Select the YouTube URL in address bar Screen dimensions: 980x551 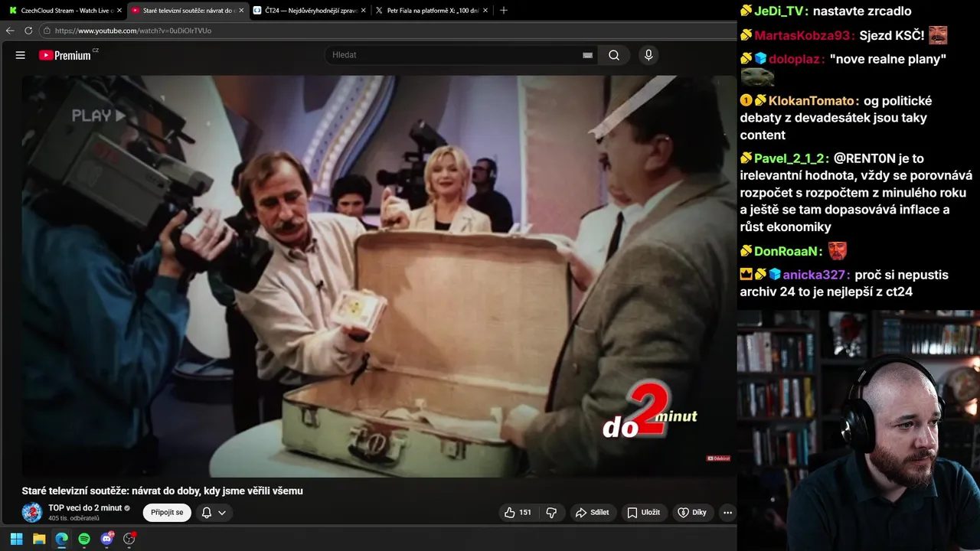(133, 31)
